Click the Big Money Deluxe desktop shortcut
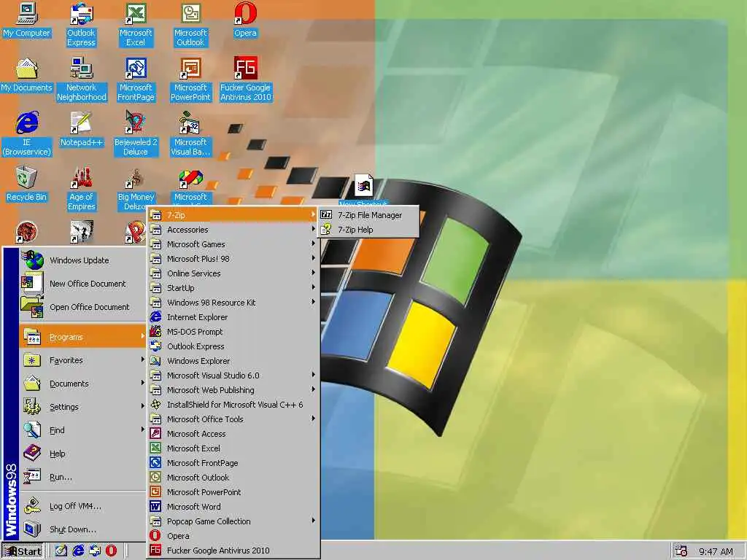747x560 pixels. pos(136,189)
